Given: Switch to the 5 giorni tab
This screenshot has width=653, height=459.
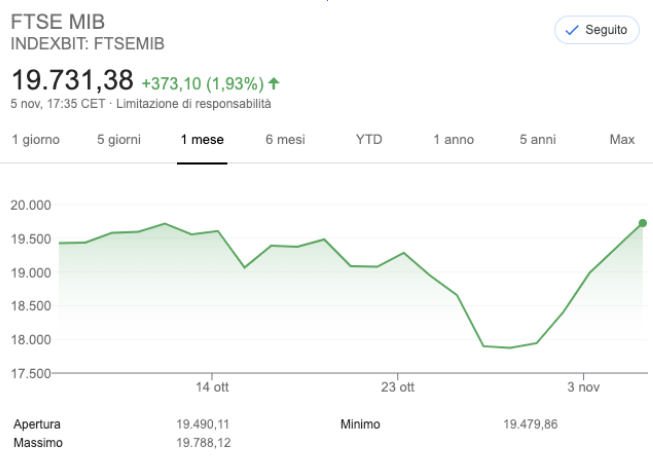Looking at the screenshot, I should [119, 140].
